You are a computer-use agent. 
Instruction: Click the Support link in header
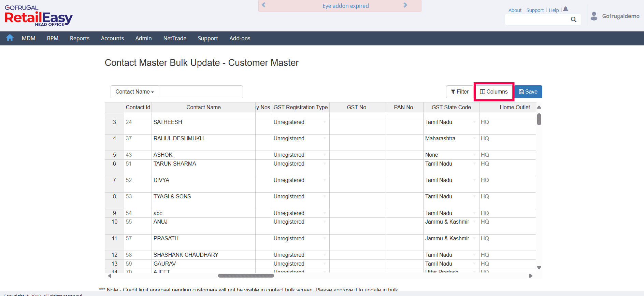pos(535,10)
